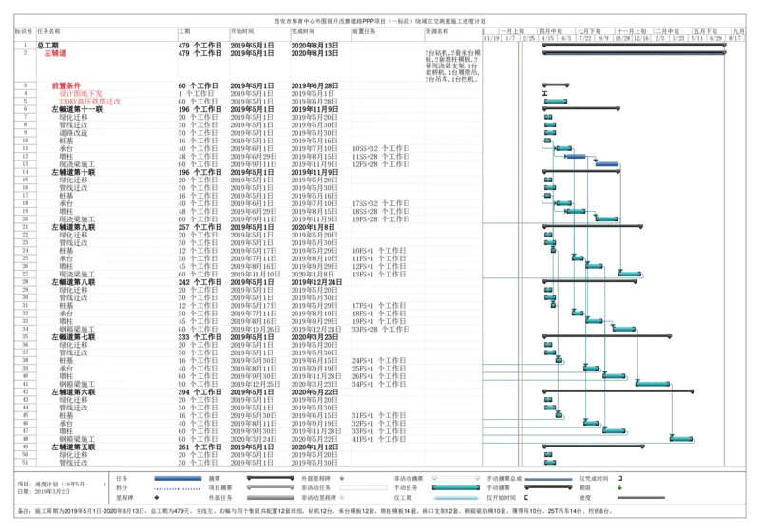Click the red 左辅道 task name
The width and height of the screenshot is (760, 532).
point(54,53)
